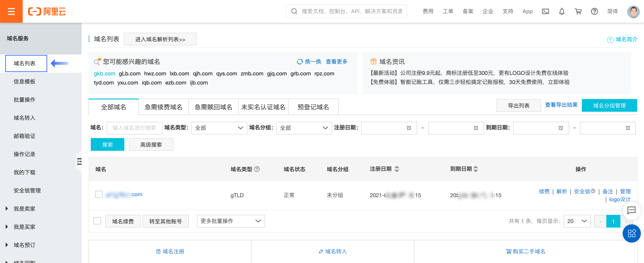Open the orange hamburger menu

point(11,11)
